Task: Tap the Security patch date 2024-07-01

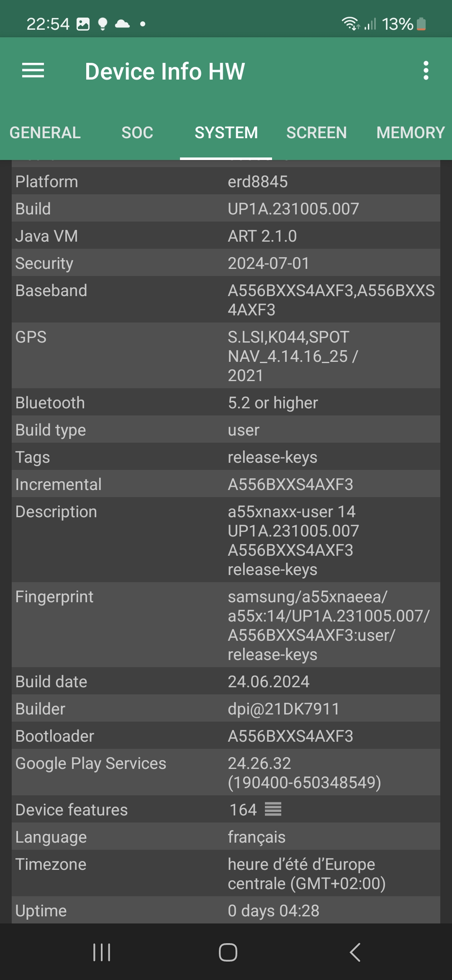Action: tap(268, 263)
